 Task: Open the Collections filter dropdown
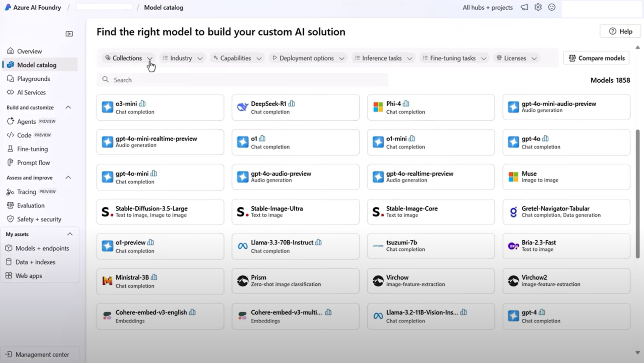pyautogui.click(x=128, y=58)
